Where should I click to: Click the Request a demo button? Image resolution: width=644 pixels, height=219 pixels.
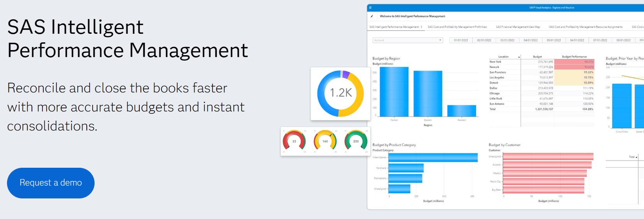click(x=51, y=183)
